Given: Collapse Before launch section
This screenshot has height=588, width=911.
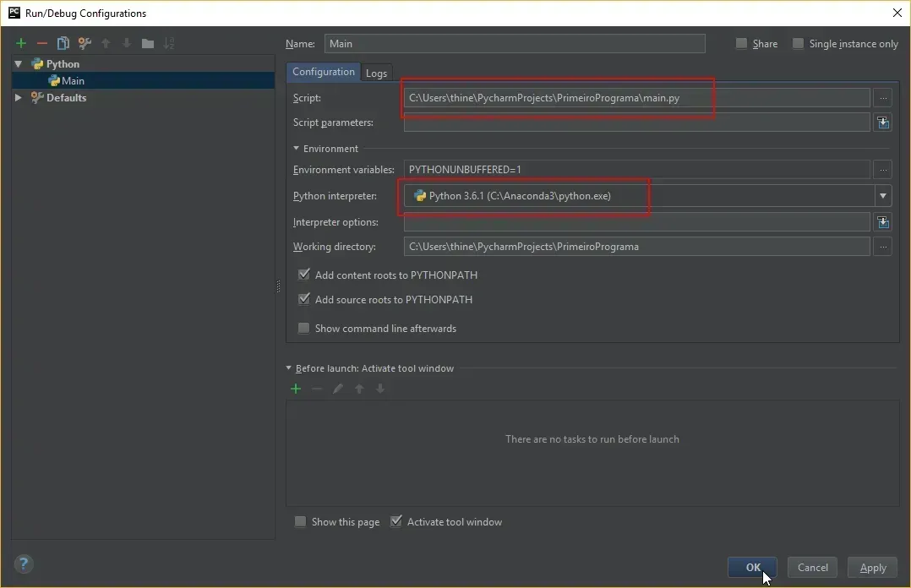Looking at the screenshot, I should tap(289, 367).
